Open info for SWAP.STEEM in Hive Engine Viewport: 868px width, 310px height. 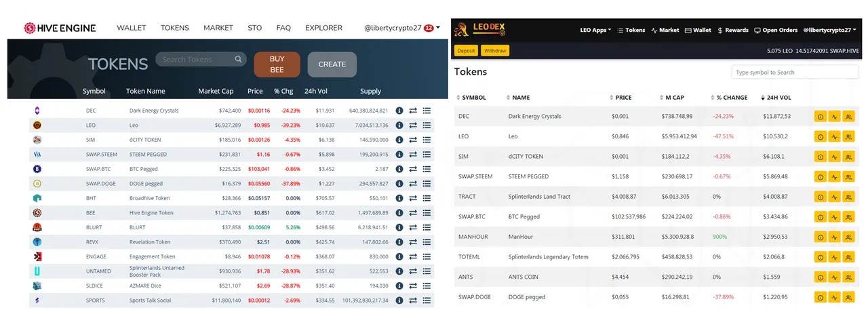click(399, 154)
